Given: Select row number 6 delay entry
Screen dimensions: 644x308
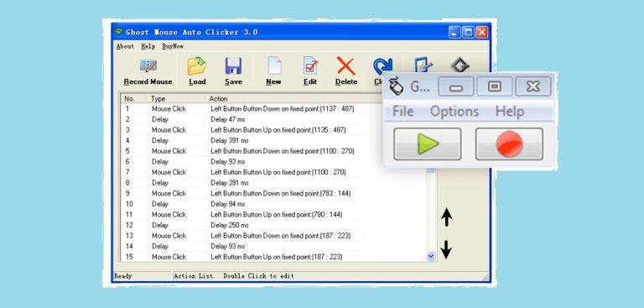Looking at the screenshot, I should (x=243, y=162).
